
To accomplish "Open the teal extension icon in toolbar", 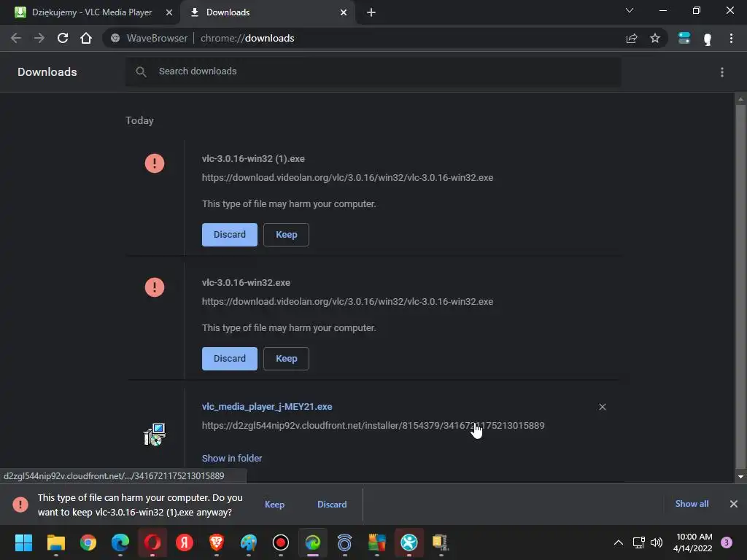I will coord(684,38).
